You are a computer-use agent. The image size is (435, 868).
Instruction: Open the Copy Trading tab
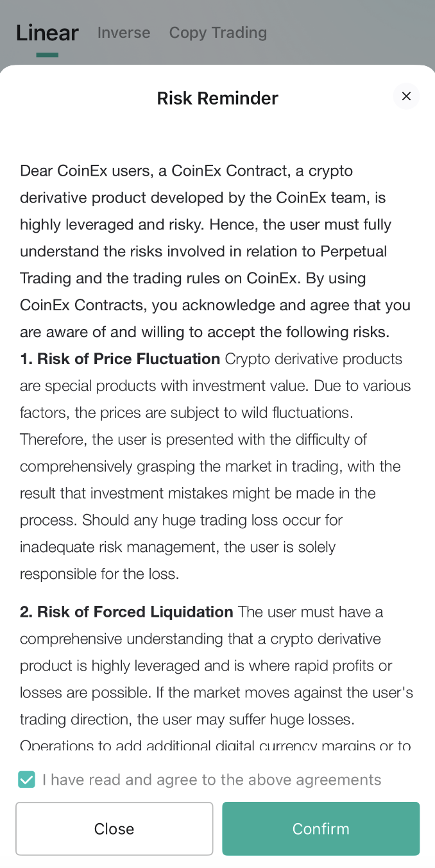click(x=217, y=33)
